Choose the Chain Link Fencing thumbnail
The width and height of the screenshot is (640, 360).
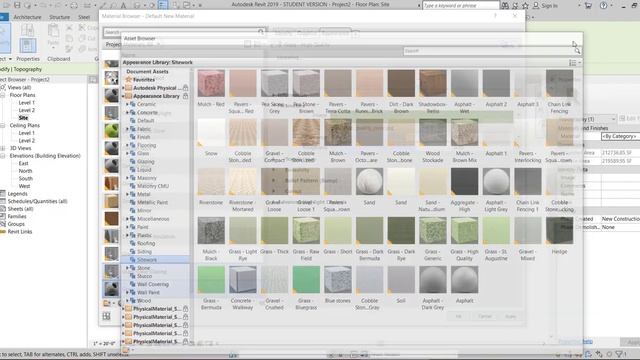(559, 83)
